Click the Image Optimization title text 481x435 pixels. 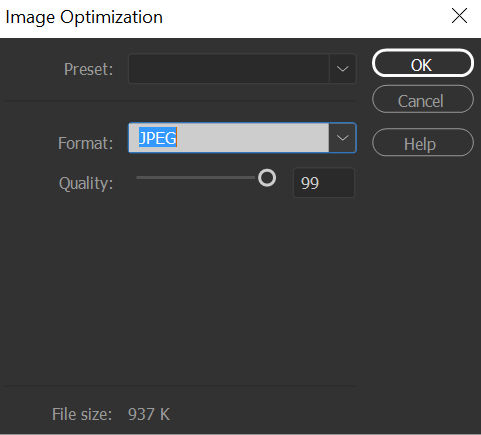[x=84, y=17]
